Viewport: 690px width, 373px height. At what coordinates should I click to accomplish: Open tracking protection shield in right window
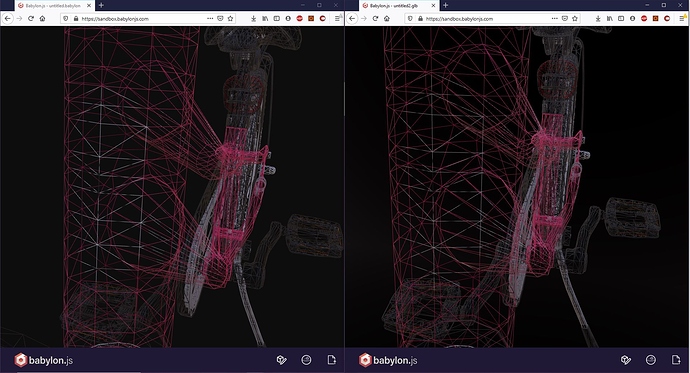tap(411, 18)
